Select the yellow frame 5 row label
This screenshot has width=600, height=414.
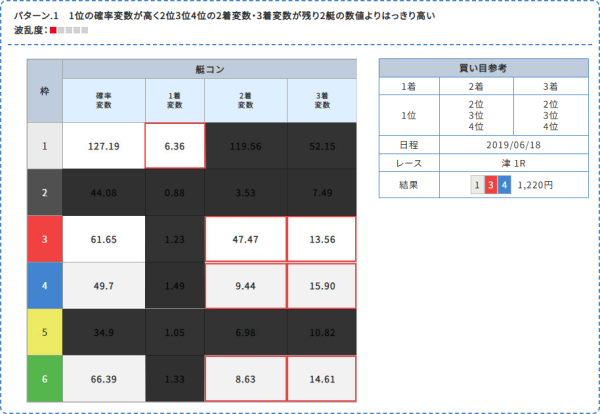coord(44,331)
